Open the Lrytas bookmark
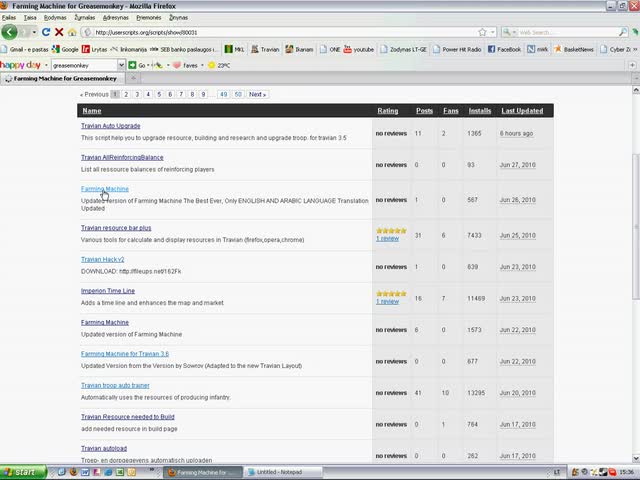The height and width of the screenshot is (480, 640). click(94, 49)
